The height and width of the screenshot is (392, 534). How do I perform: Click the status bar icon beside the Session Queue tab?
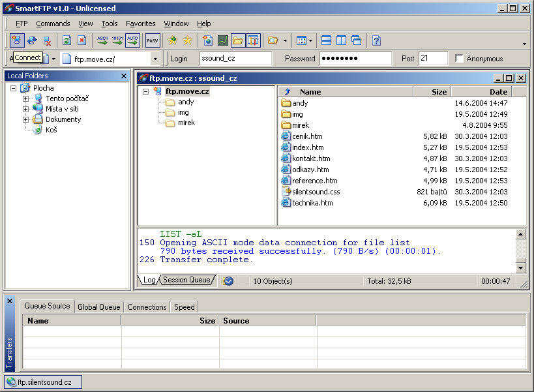(228, 281)
